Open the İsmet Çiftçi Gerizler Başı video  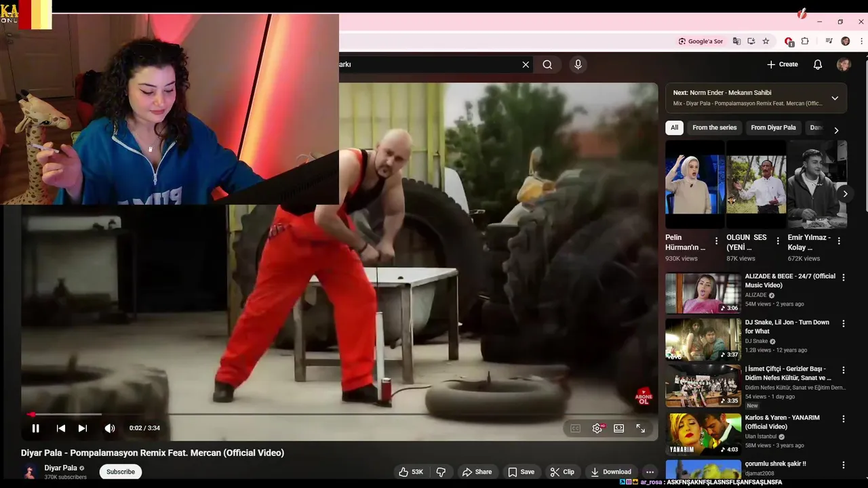(703, 386)
